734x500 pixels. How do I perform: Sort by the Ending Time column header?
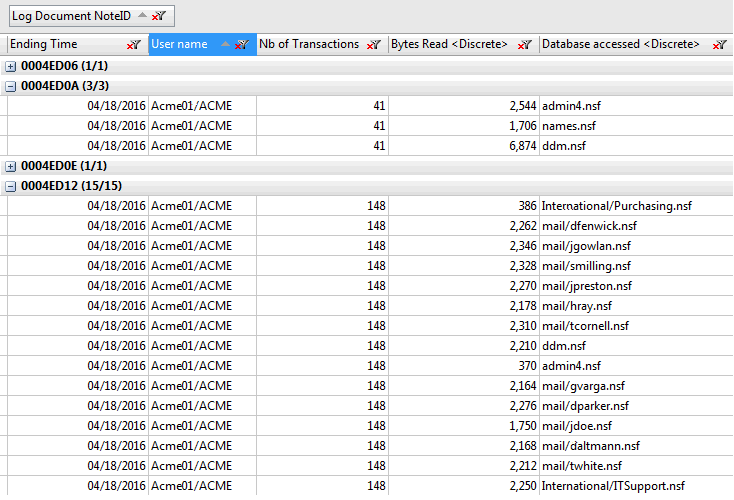(60, 45)
